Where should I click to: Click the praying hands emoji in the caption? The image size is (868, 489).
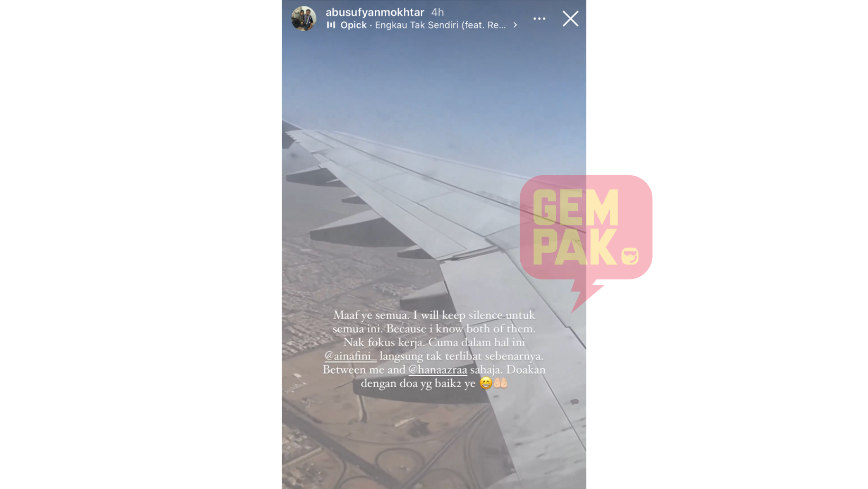pyautogui.click(x=501, y=383)
